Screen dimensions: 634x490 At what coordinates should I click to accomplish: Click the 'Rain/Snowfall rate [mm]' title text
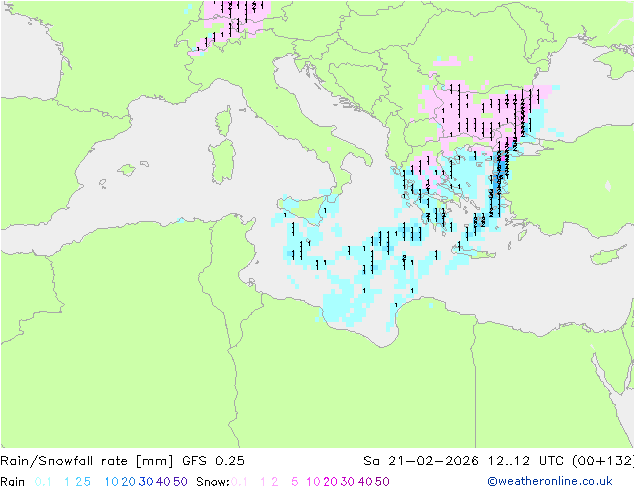tap(87, 461)
